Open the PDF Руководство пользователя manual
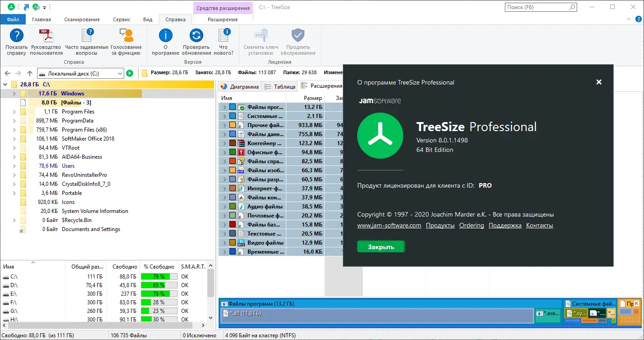 coord(46,36)
